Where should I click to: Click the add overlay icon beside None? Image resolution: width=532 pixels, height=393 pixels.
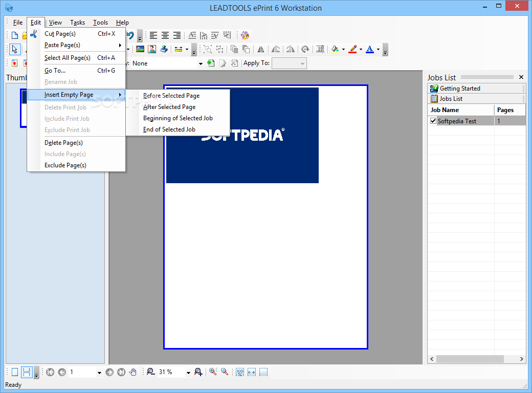click(211, 63)
